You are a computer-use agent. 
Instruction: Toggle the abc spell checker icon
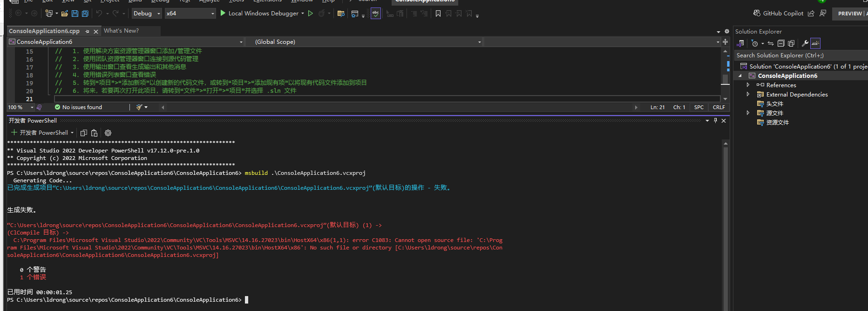(x=375, y=14)
